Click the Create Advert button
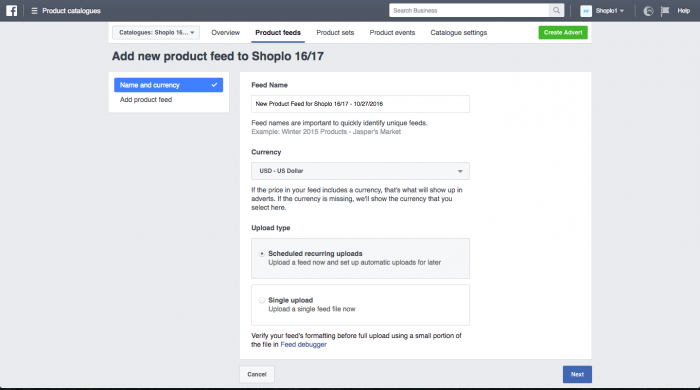The width and height of the screenshot is (700, 390). [563, 33]
